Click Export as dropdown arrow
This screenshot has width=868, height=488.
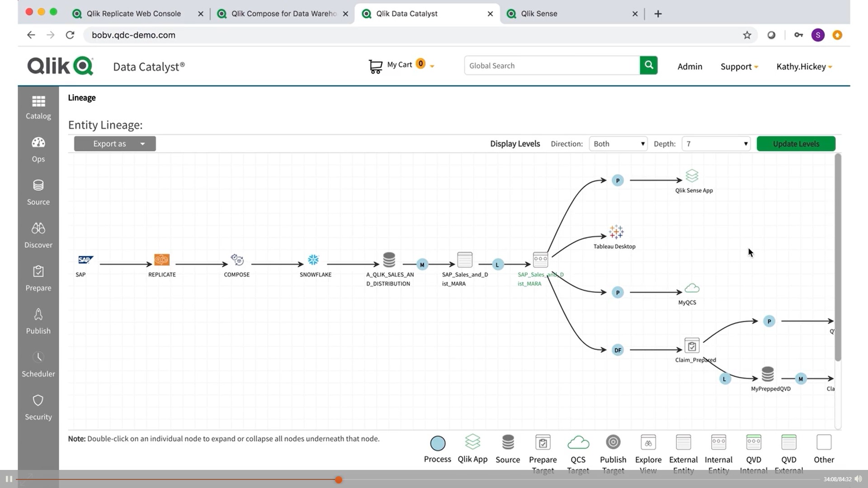pyautogui.click(x=142, y=143)
